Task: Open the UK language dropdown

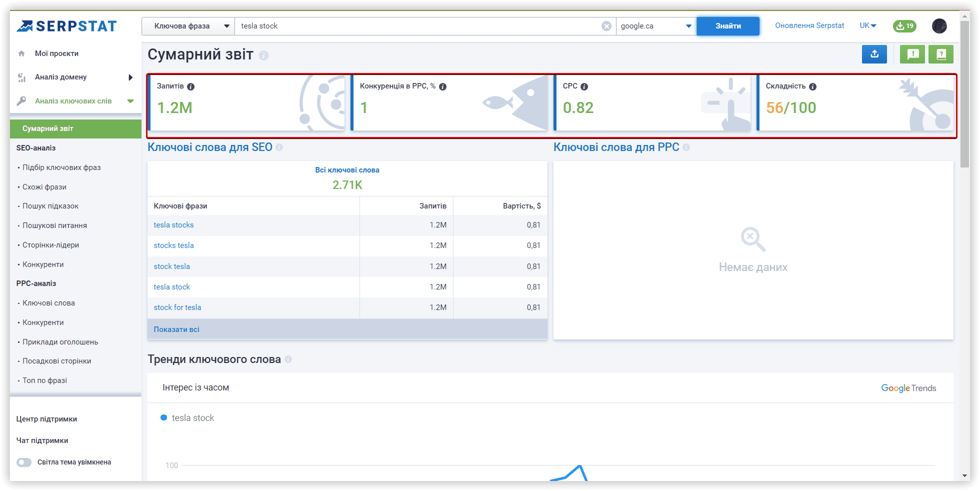Action: (868, 25)
